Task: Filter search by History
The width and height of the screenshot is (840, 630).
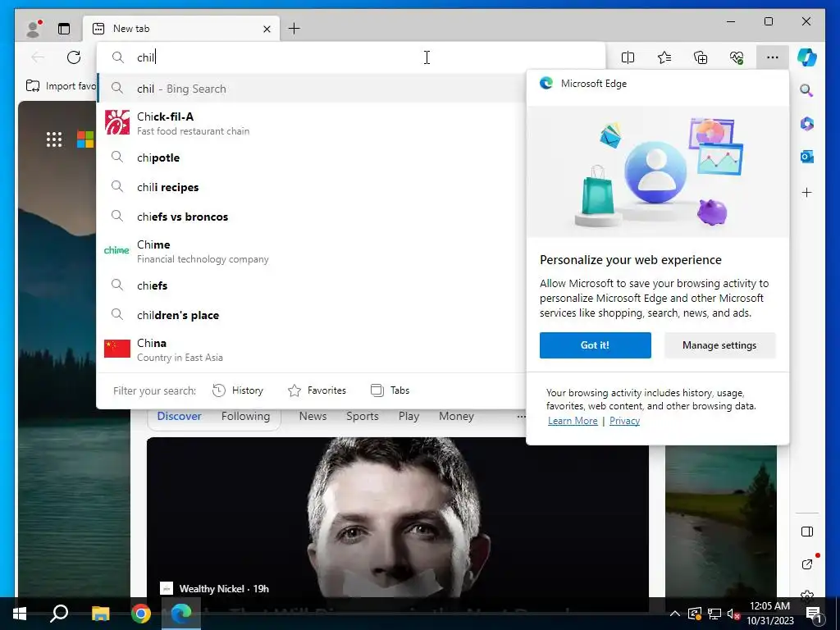Action: point(238,390)
